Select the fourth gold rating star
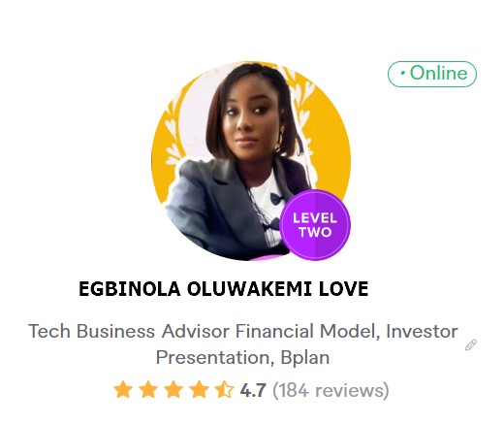The width and height of the screenshot is (504, 424). (199, 389)
